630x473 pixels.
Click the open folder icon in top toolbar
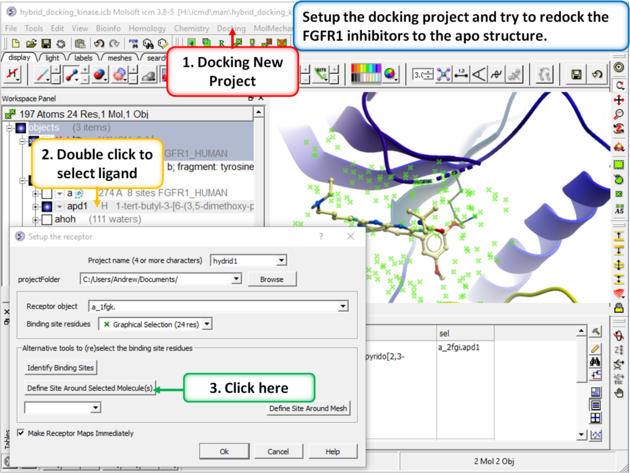point(32,44)
